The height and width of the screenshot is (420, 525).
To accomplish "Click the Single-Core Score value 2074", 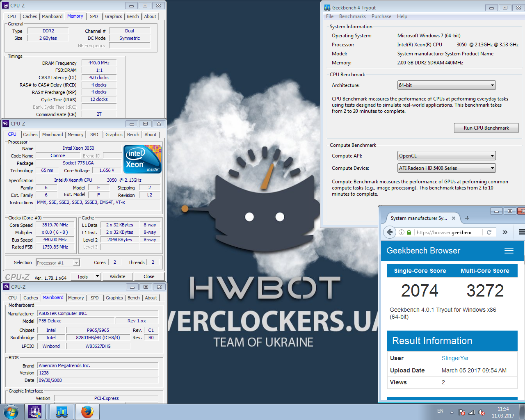I will (420, 291).
